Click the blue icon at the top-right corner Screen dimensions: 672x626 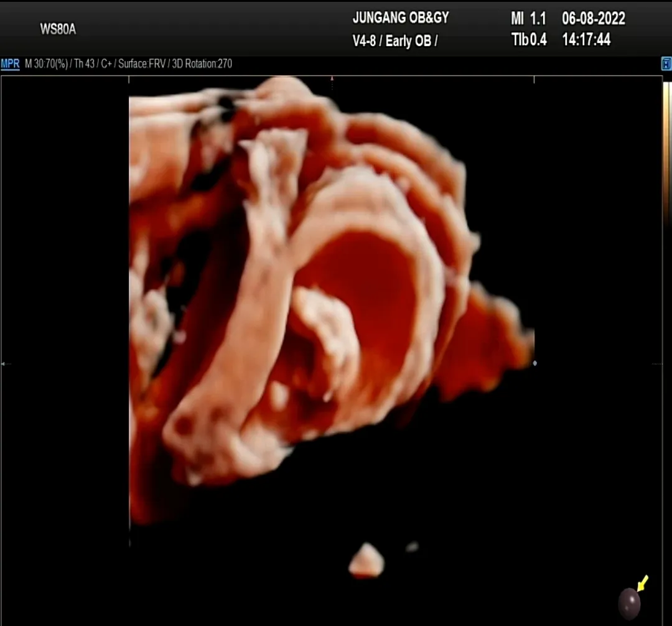(x=666, y=64)
